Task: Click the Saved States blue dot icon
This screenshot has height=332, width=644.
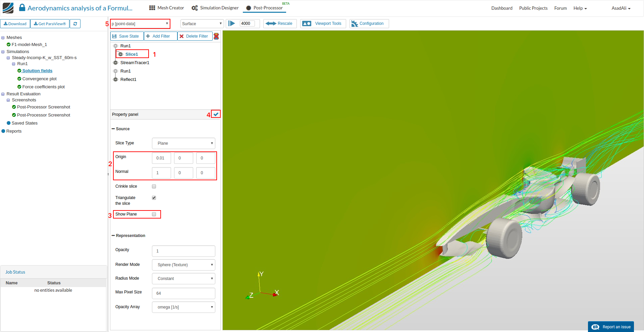Action: 9,123
